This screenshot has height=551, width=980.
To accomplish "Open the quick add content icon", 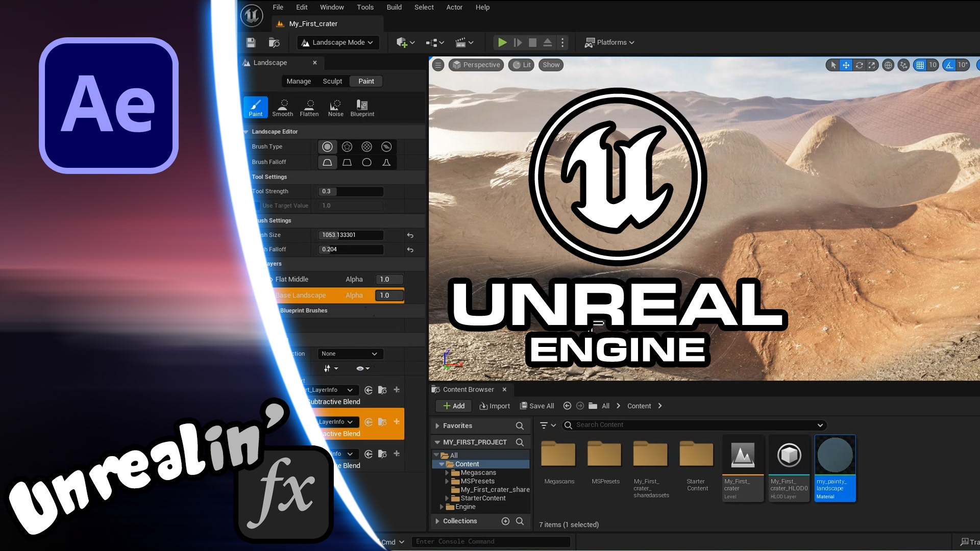I will pyautogui.click(x=406, y=42).
